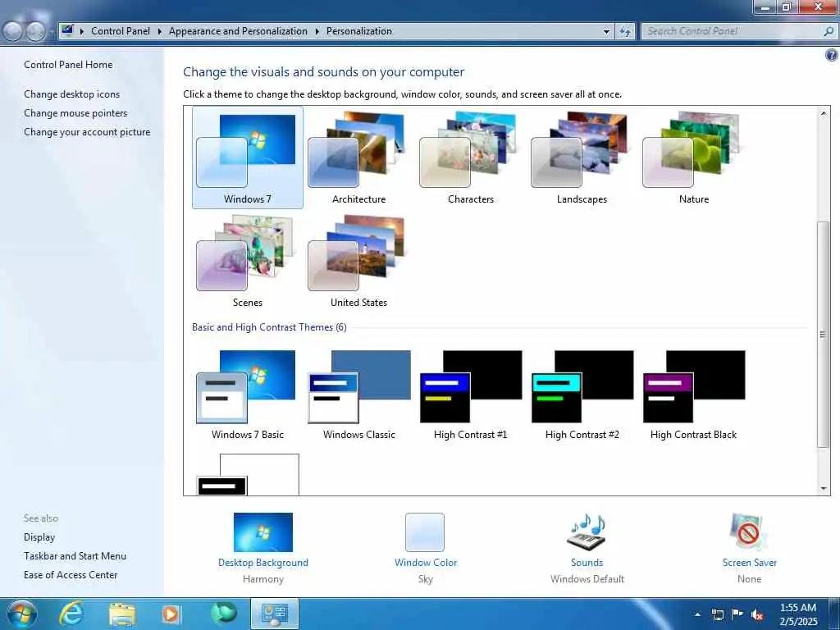Apply High Contrast #2 theme
Image resolution: width=840 pixels, height=630 pixels.
click(x=582, y=395)
